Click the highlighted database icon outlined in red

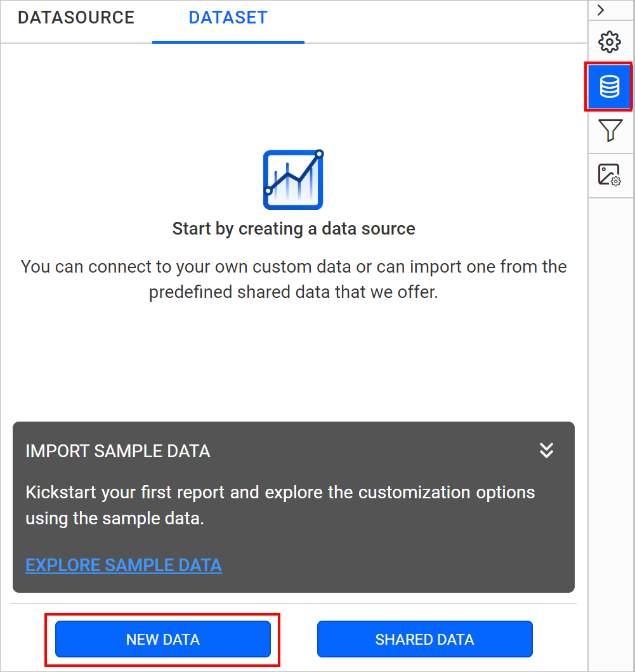(608, 87)
